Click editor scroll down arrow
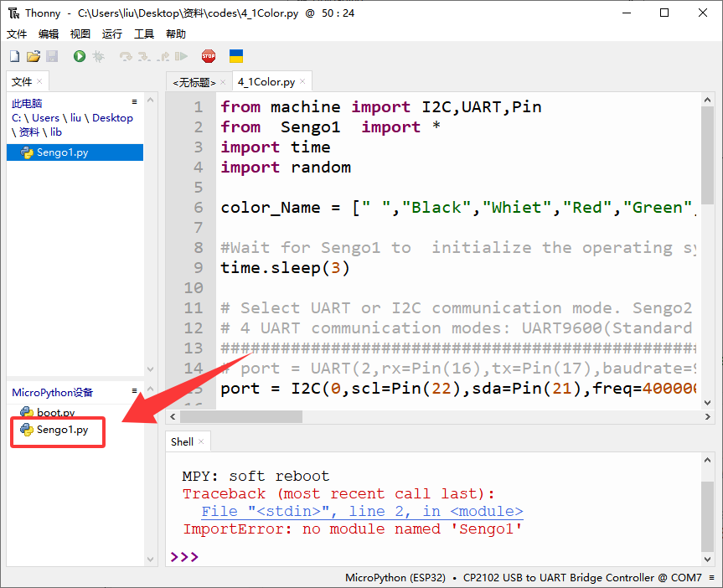Image resolution: width=723 pixels, height=588 pixels. point(707,403)
